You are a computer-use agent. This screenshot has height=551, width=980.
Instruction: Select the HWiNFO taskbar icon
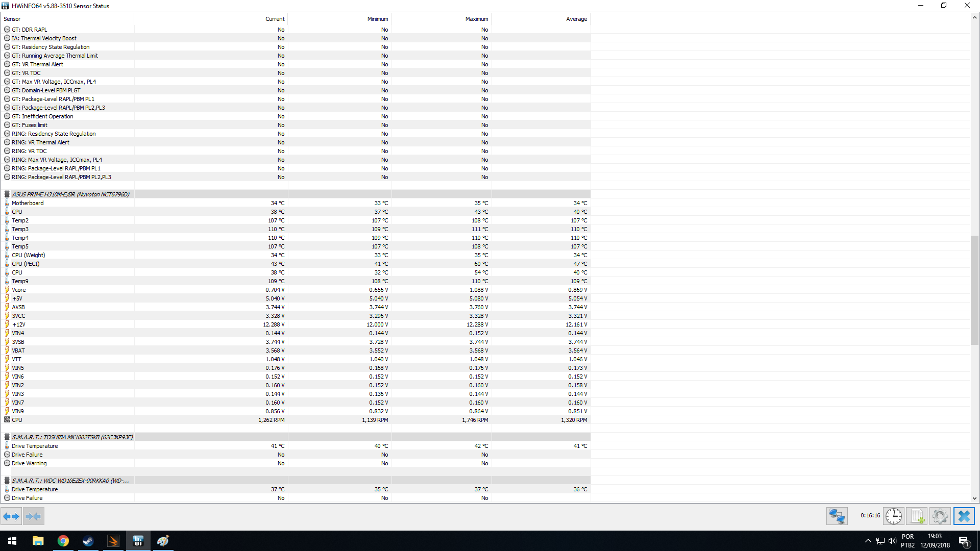coord(138,541)
